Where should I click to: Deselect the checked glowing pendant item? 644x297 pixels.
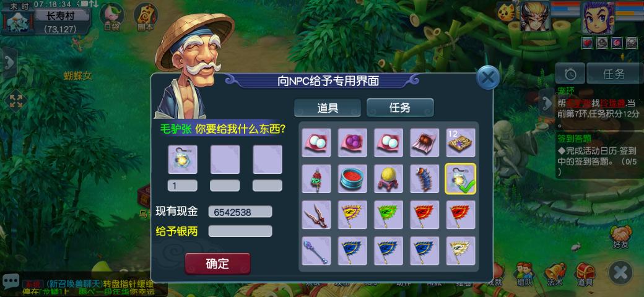461,178
